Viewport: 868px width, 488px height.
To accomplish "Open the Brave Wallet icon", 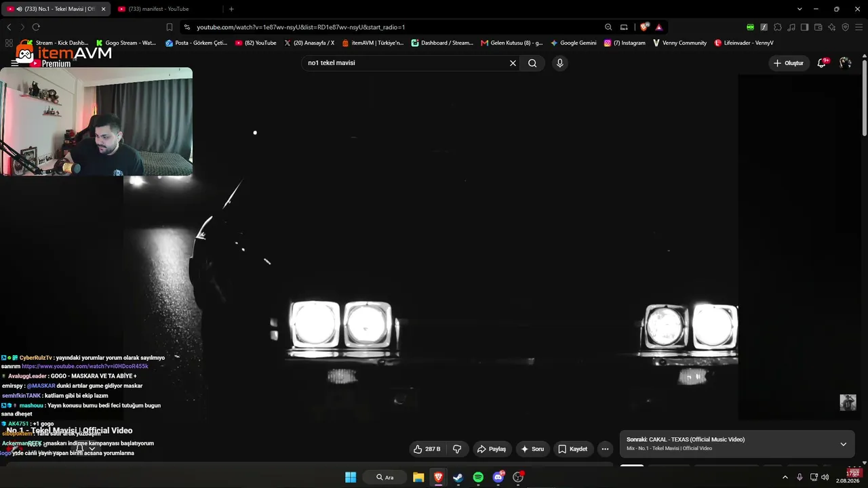I will 818,27.
